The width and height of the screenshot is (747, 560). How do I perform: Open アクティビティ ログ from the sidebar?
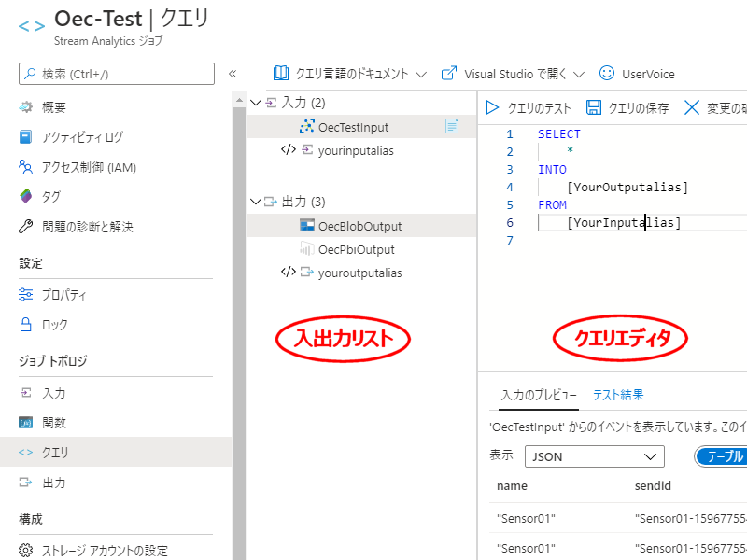point(81,137)
